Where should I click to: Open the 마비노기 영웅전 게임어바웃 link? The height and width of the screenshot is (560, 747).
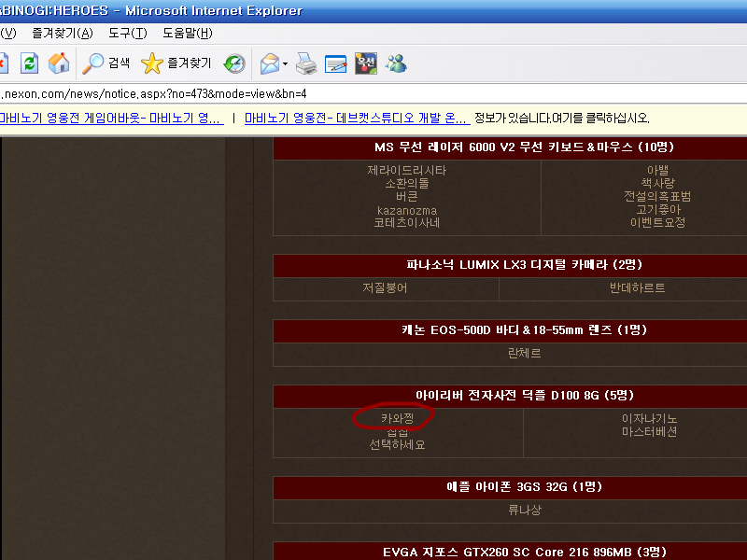coord(111,119)
